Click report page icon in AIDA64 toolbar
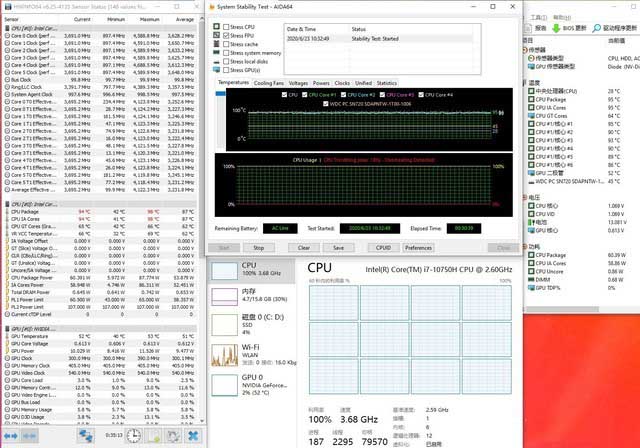The height and width of the screenshot is (448, 640). 528,28
